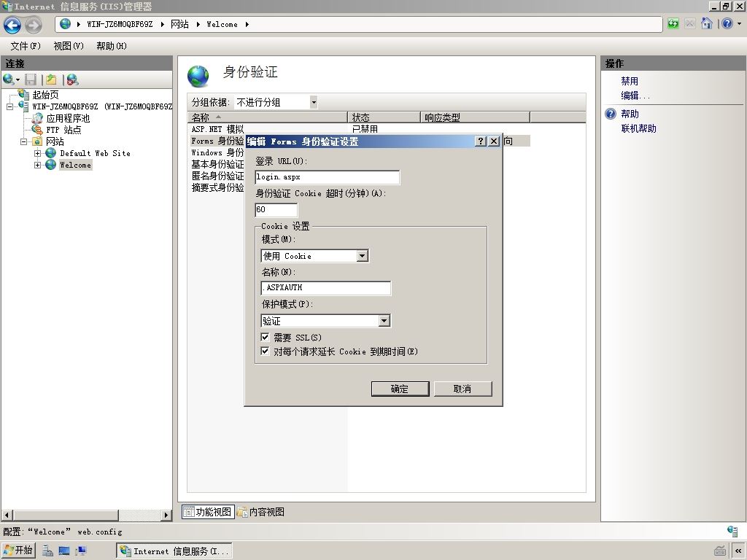Click the 编辑... action link
Screen dimensions: 747x560
point(635,96)
